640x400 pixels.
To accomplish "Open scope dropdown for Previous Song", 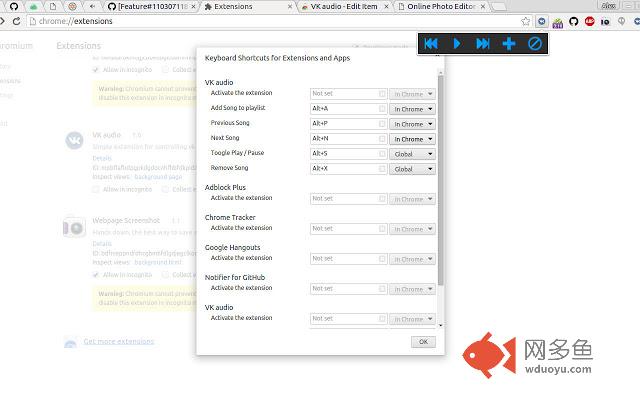I will point(412,124).
